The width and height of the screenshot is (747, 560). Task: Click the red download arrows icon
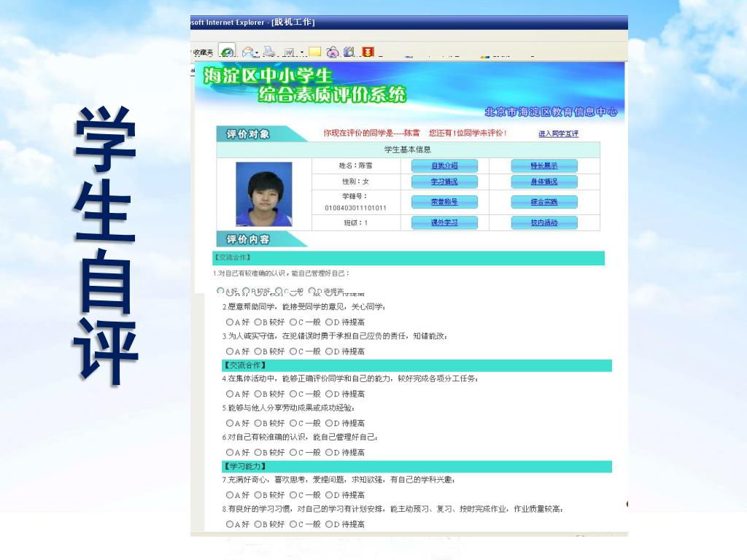(368, 52)
